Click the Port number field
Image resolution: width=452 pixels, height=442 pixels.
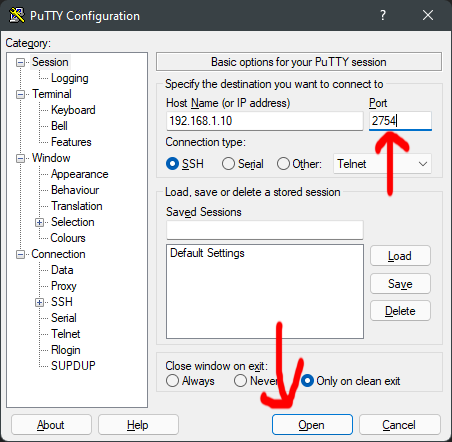[x=400, y=121]
